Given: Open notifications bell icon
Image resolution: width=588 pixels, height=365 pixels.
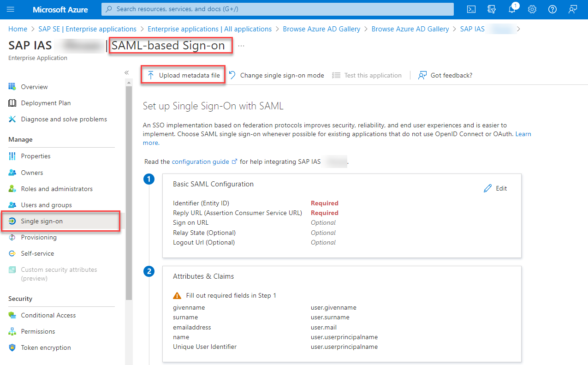Looking at the screenshot, I should (512, 9).
